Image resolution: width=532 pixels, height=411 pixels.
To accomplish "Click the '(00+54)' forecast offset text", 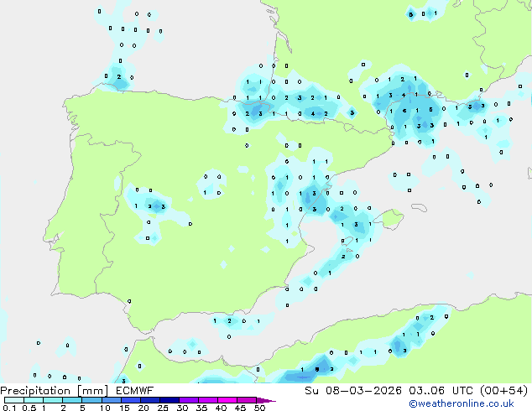I will point(503,391).
